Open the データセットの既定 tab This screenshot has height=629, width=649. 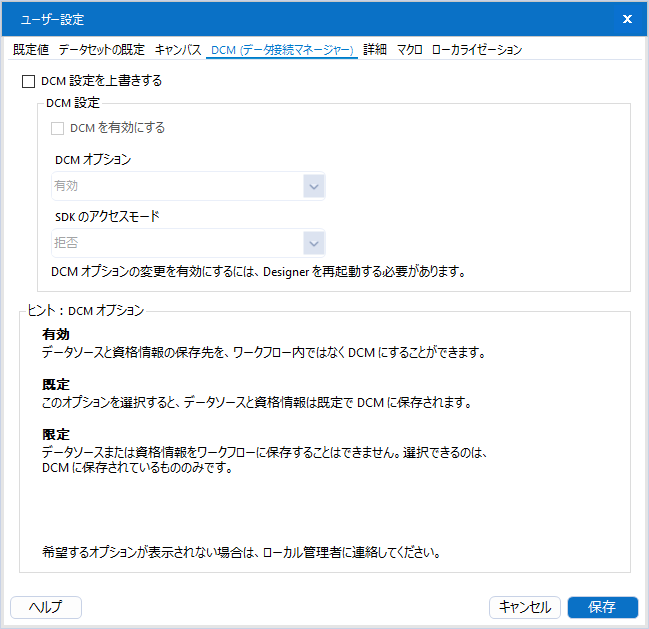tap(101, 50)
